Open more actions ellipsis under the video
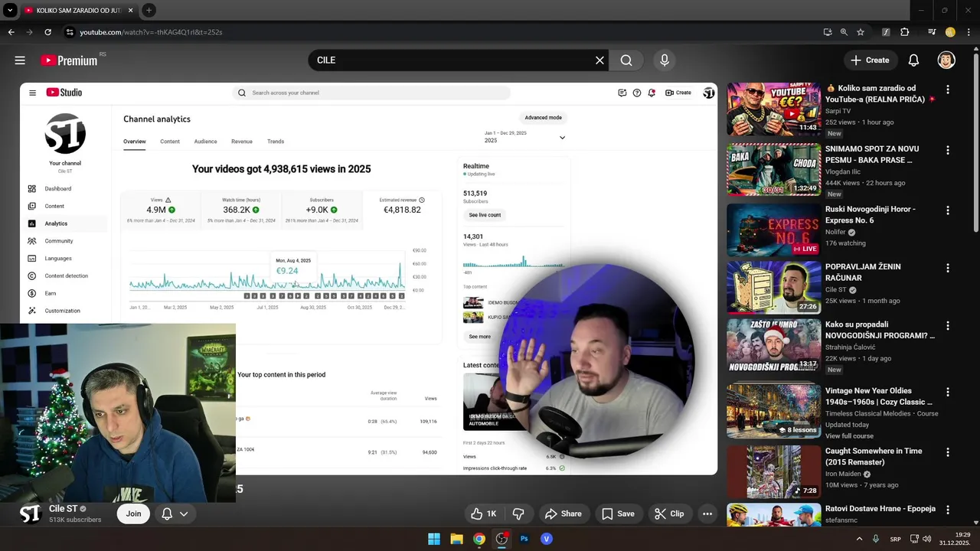Image resolution: width=980 pixels, height=551 pixels. (707, 514)
